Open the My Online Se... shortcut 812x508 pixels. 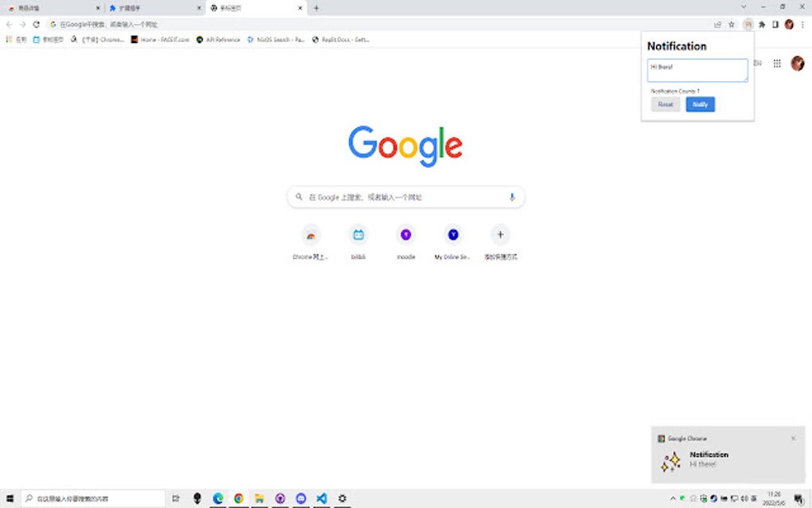click(452, 235)
